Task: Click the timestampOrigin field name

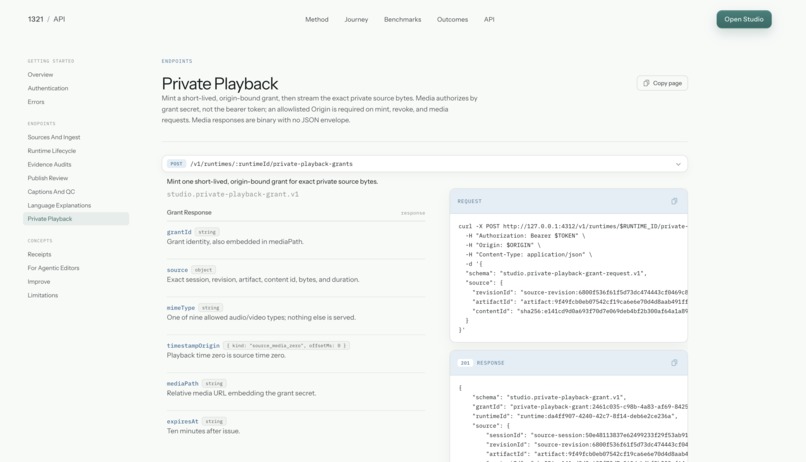Action: tap(193, 346)
